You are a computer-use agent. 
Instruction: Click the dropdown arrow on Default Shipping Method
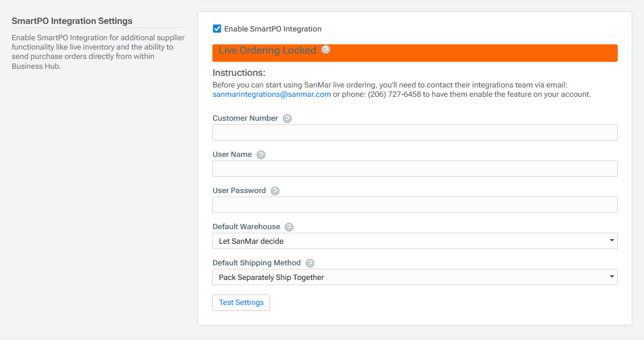click(611, 276)
